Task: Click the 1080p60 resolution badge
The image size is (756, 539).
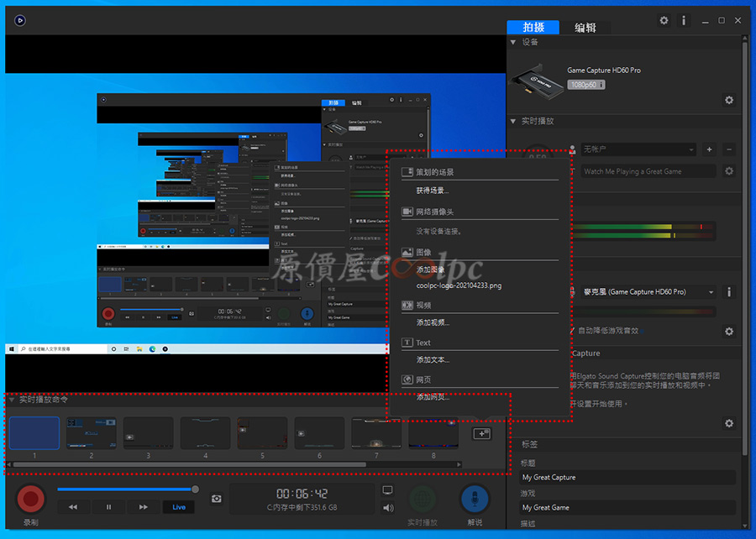Action: click(x=585, y=85)
